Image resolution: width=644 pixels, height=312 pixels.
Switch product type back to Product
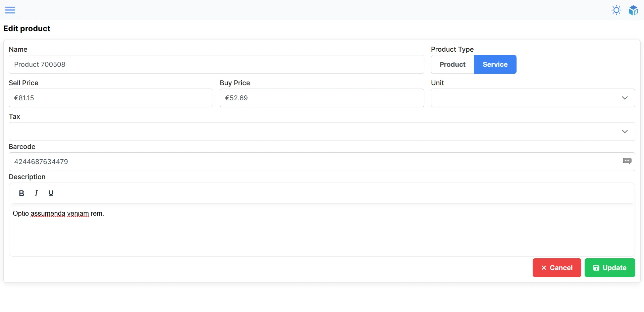pos(452,64)
